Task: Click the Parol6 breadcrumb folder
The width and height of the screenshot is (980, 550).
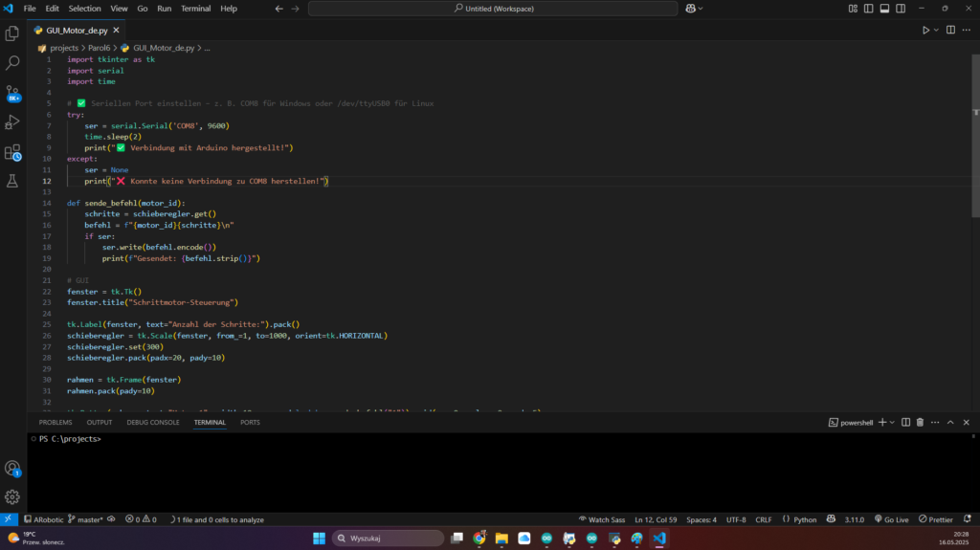Action: [99, 48]
